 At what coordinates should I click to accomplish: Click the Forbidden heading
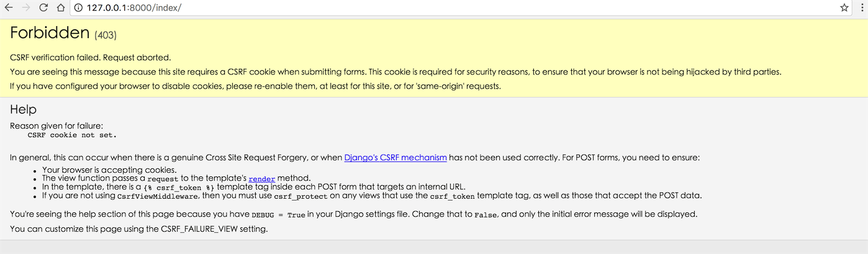pos(50,34)
